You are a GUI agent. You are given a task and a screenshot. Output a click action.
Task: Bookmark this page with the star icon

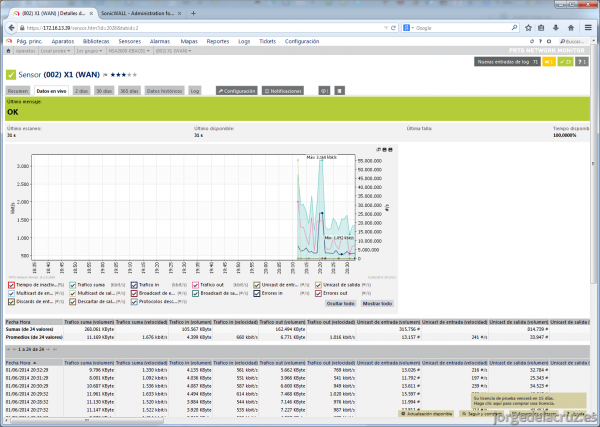coord(528,28)
